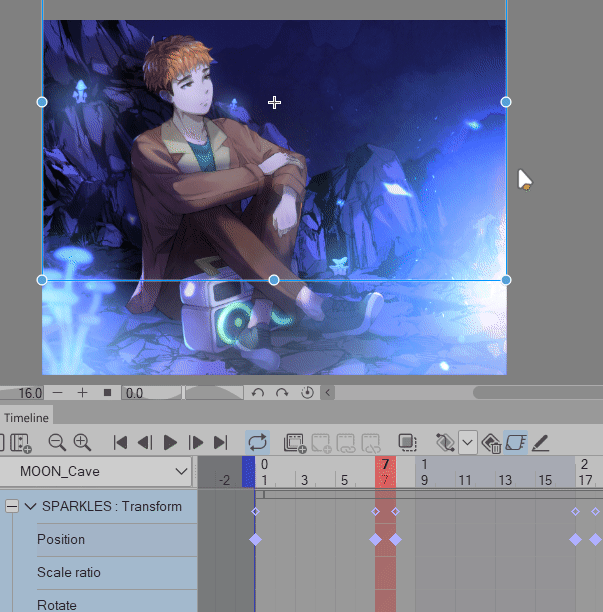Click the new animation cel icon
Image resolution: width=603 pixels, height=612 pixels.
click(x=295, y=442)
